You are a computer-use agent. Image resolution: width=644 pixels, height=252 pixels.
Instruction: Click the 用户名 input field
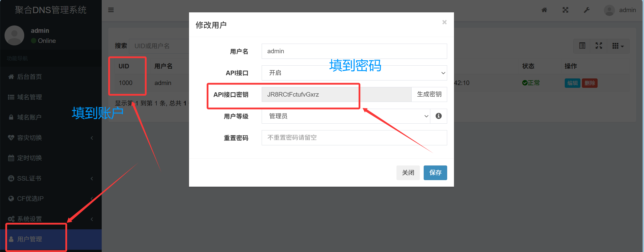tap(354, 51)
